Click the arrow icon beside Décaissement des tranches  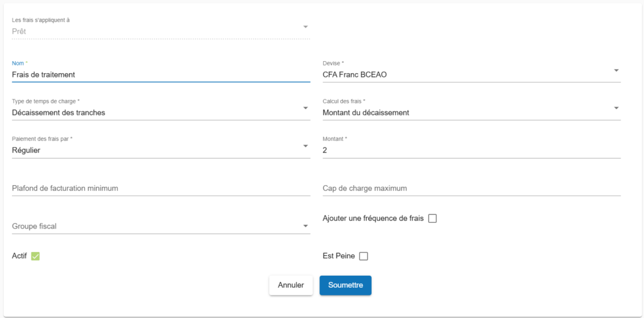coord(306,108)
